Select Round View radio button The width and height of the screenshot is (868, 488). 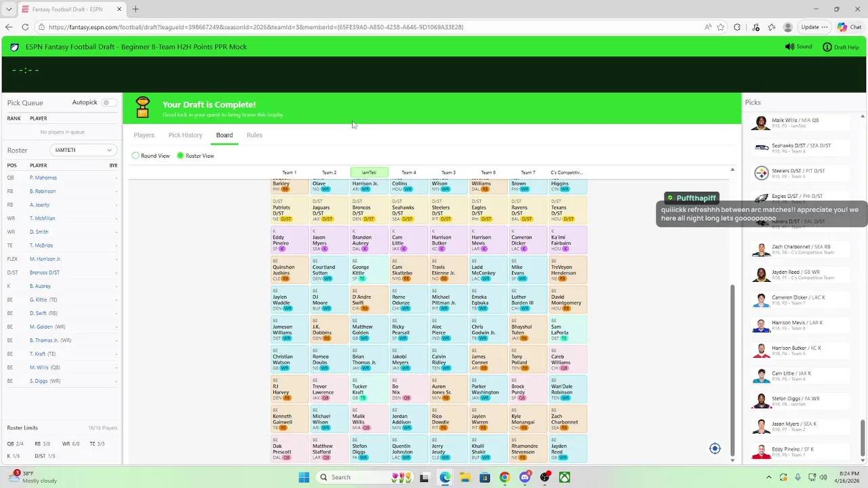point(136,156)
